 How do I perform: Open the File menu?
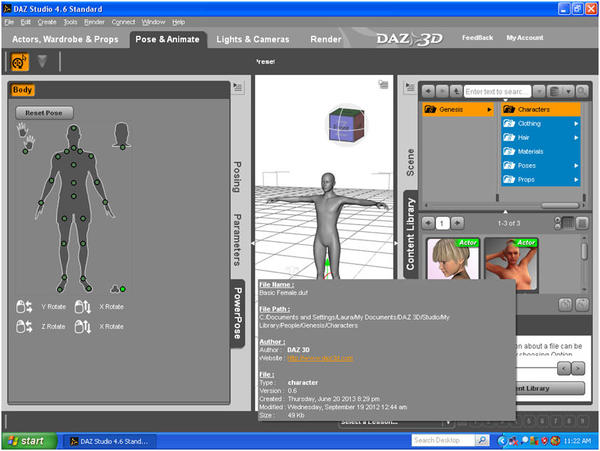[x=9, y=22]
